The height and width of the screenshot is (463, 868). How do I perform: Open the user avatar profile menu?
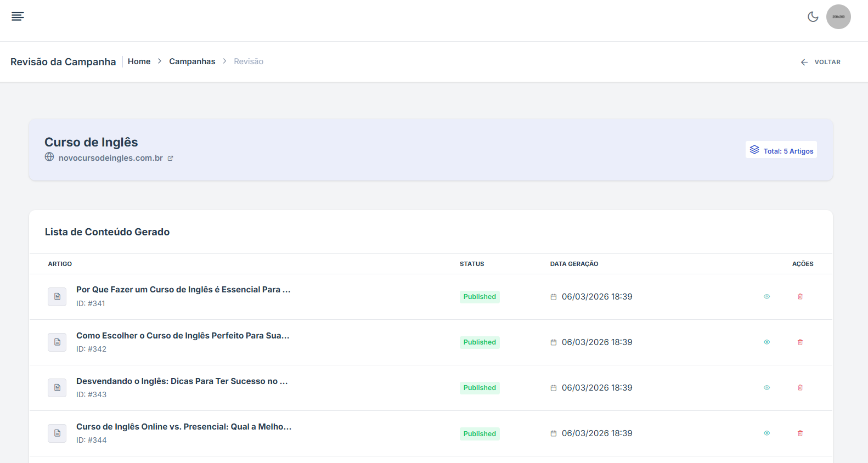tap(838, 17)
